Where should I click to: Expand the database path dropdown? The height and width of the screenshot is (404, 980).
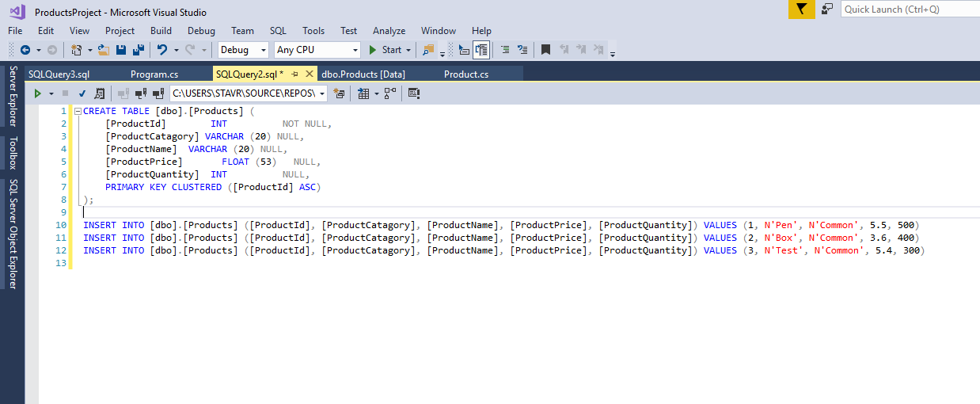(322, 93)
